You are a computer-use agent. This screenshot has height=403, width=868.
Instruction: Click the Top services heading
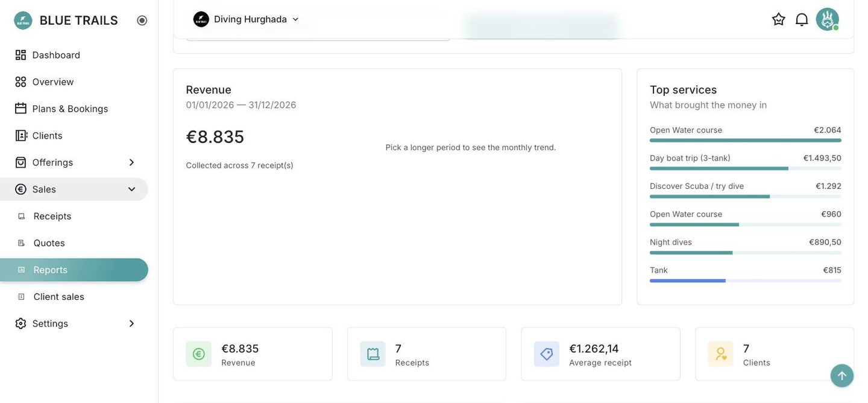click(x=684, y=90)
